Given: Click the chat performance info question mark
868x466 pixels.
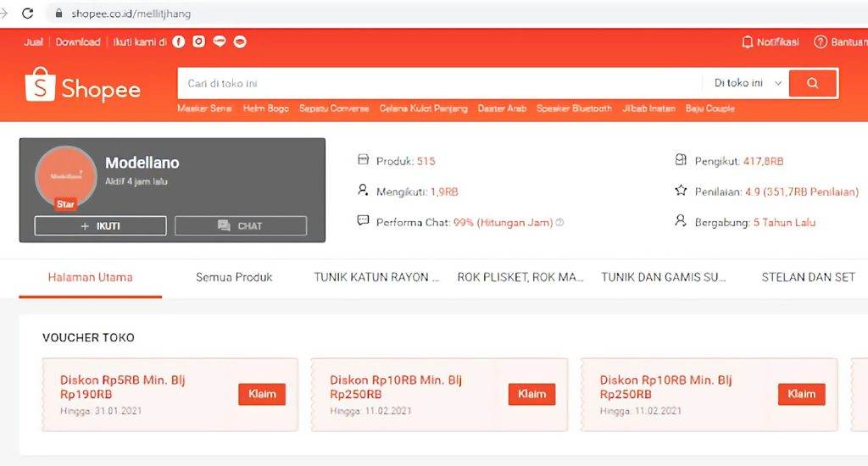Looking at the screenshot, I should 559,223.
